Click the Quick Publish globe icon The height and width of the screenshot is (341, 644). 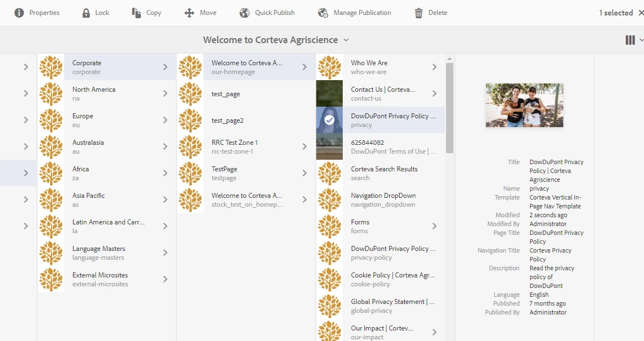(245, 13)
